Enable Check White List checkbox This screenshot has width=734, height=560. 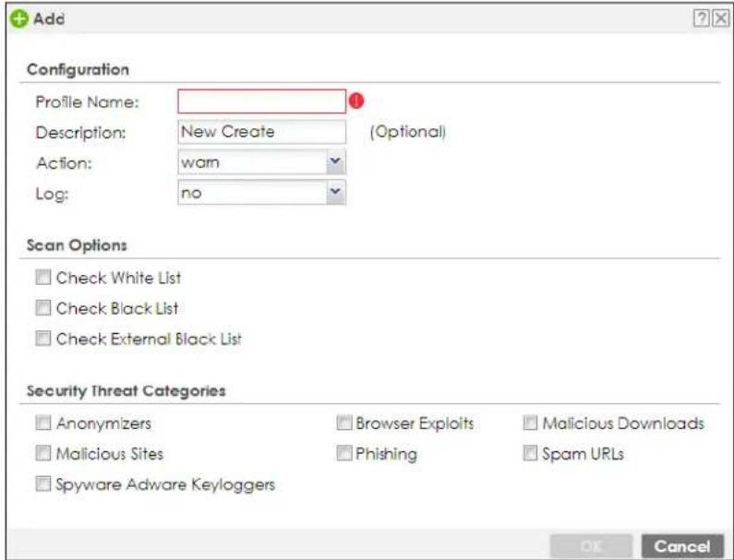click(x=43, y=278)
